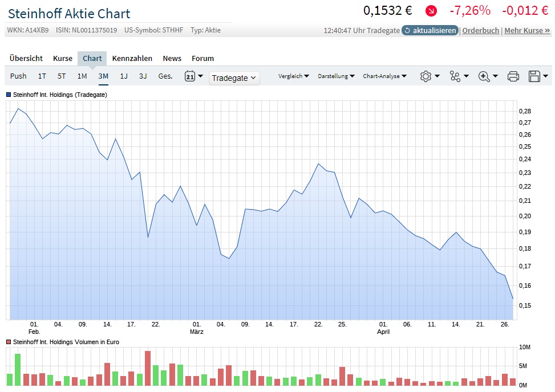Click the blue Steinhoff Tradegate legend swatch
The height and width of the screenshot is (392, 555).
9,95
